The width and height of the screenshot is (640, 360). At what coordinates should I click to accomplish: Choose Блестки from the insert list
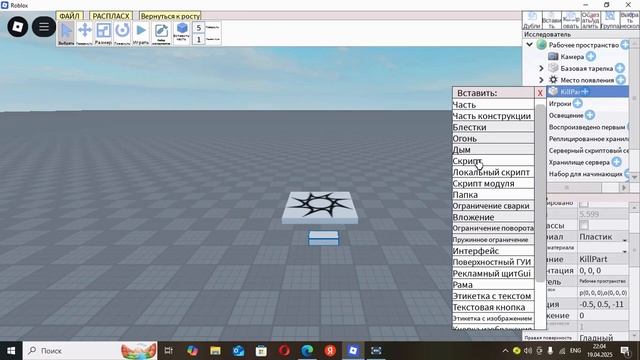(493, 127)
